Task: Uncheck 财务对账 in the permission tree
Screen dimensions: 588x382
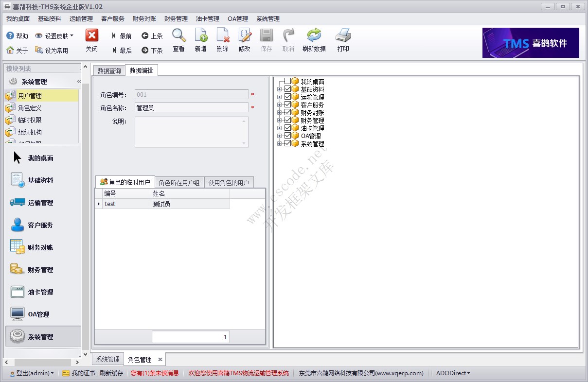Action: tap(288, 112)
